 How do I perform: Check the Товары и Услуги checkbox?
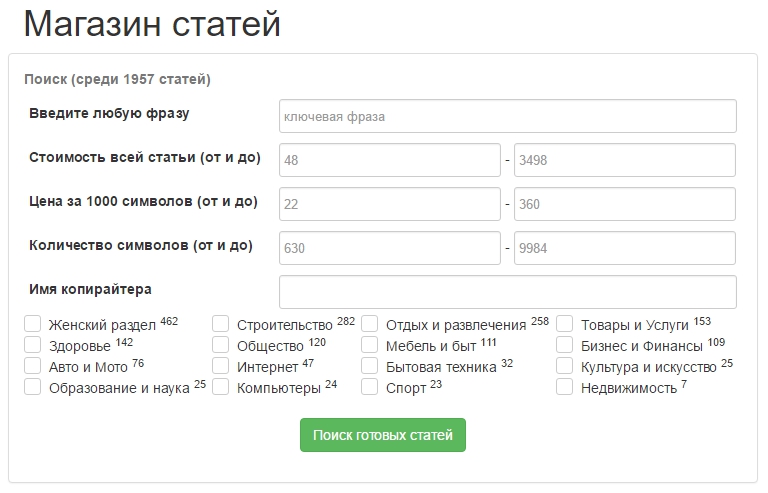564,324
